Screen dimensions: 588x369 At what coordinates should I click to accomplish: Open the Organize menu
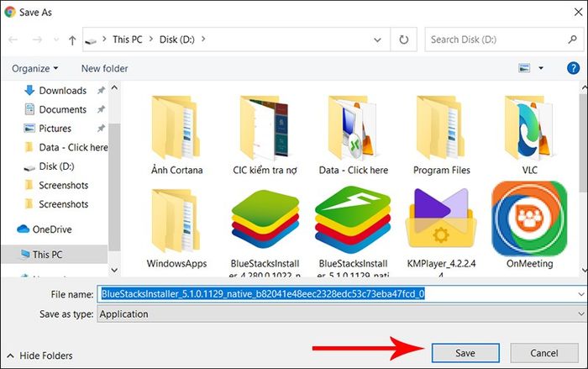coord(35,68)
